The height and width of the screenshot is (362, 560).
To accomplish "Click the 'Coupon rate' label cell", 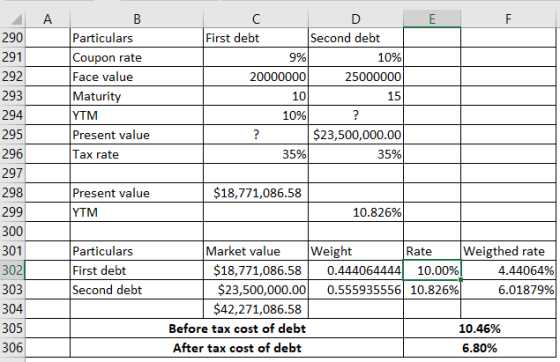I will point(137,57).
